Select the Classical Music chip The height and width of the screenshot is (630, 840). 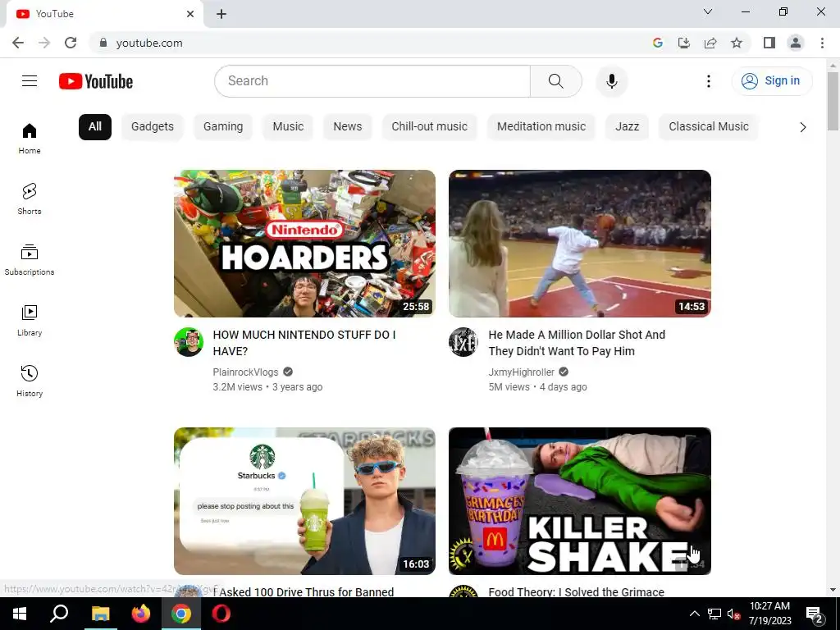tap(708, 127)
